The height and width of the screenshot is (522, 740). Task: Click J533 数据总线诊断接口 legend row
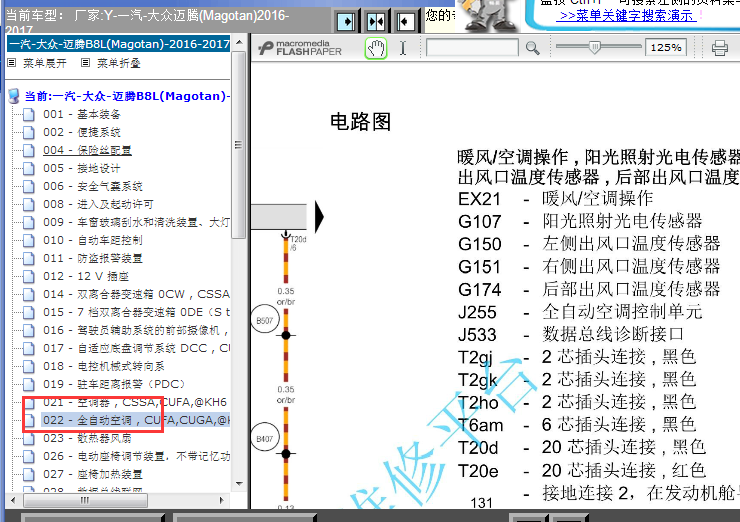click(571, 335)
